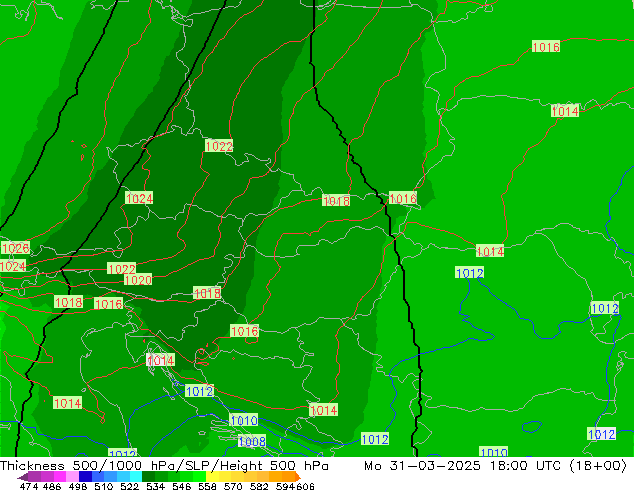Viewport: 634px width, 490px height.
Task: Click the legend value 486
Action: (52, 486)
